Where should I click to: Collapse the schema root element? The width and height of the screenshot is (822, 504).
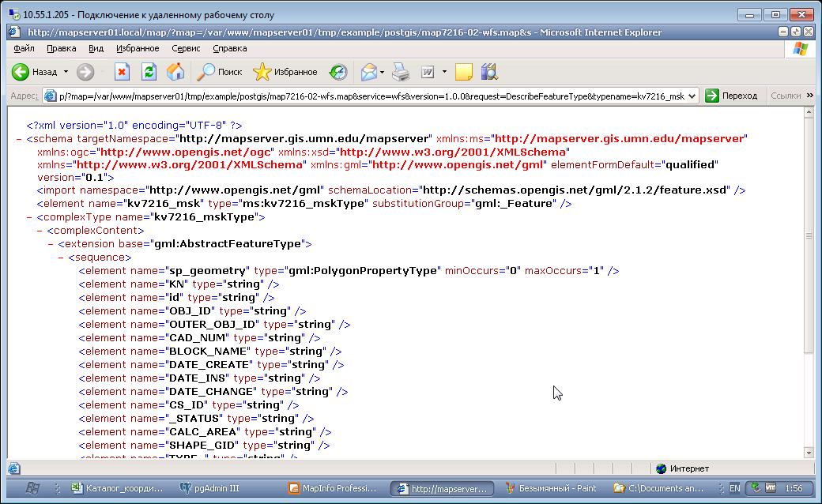pyautogui.click(x=19, y=138)
